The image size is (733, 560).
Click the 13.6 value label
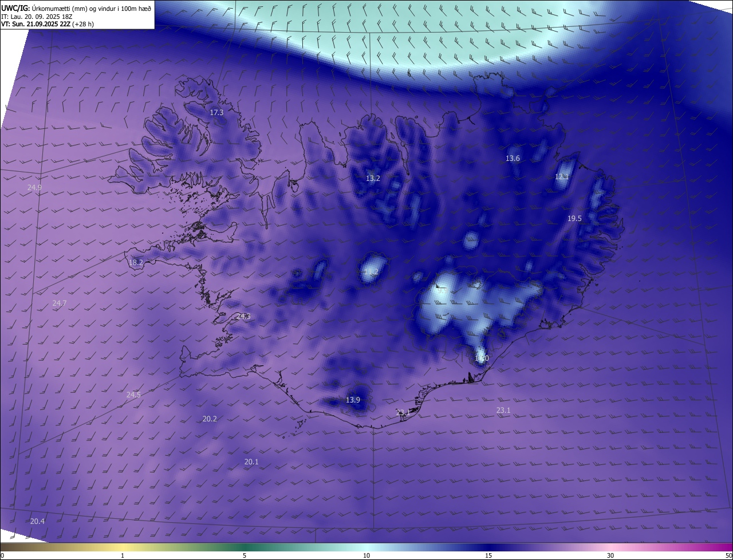click(513, 159)
